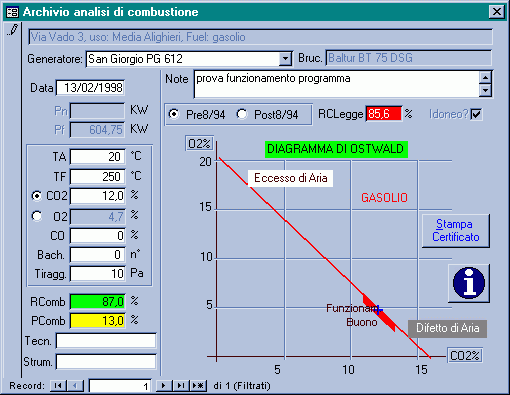Screen dimensions: 510x395
Task: Click the TF temperature field
Action: pyautogui.click(x=98, y=177)
